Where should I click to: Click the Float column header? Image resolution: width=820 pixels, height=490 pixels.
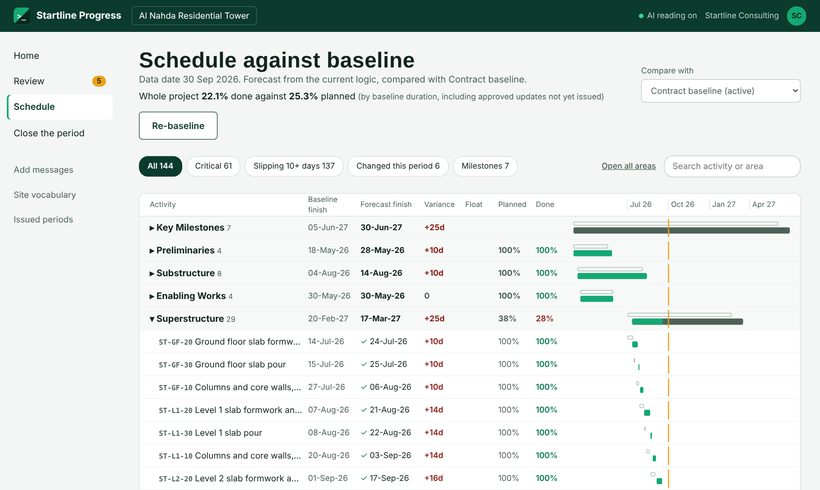pyautogui.click(x=474, y=204)
